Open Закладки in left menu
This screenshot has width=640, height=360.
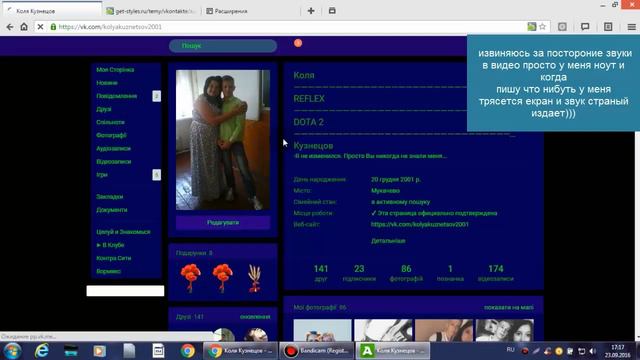[109, 197]
